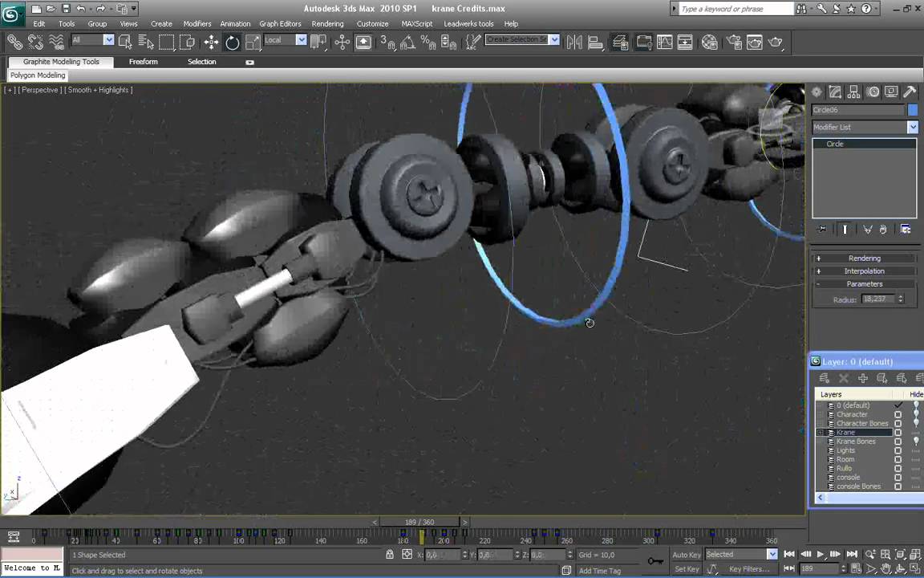The height and width of the screenshot is (578, 924).
Task: Toggle Spinner Snap
Action: [x=448, y=42]
